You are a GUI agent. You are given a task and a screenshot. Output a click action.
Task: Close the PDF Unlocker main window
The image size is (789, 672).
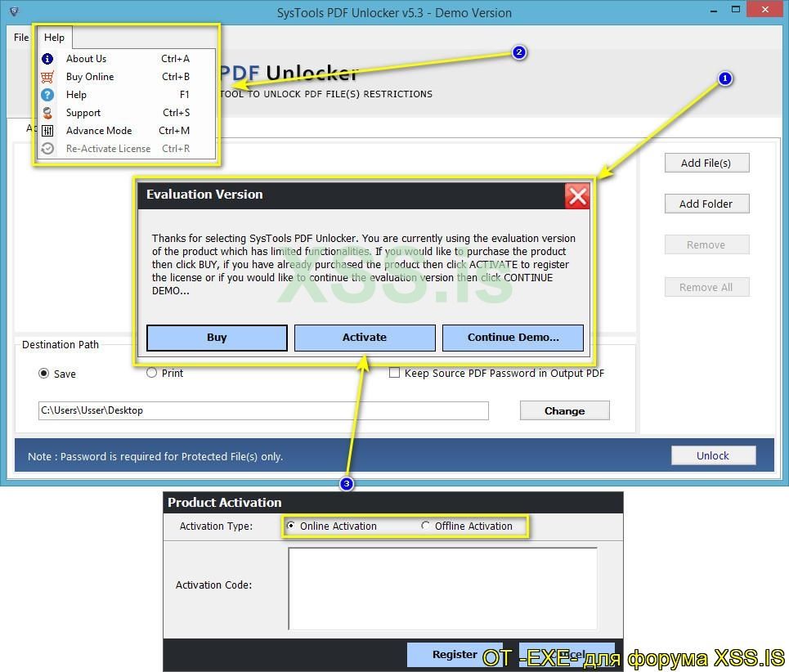[764, 10]
